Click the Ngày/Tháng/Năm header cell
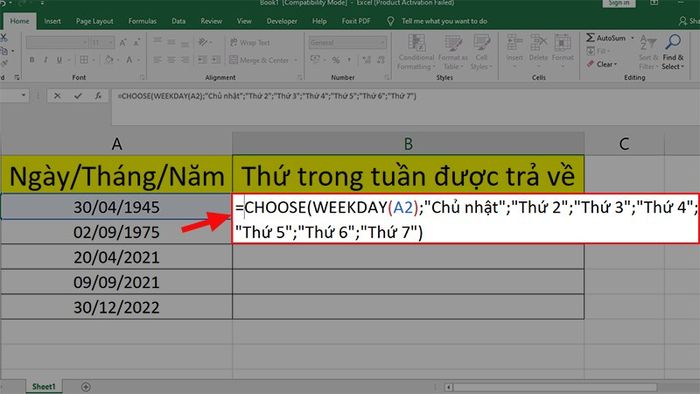The height and width of the screenshot is (394, 700). [117, 175]
